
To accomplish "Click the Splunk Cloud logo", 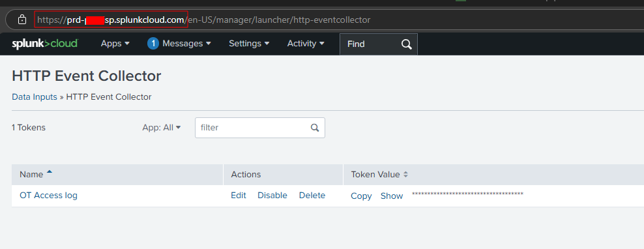I will click(45, 44).
